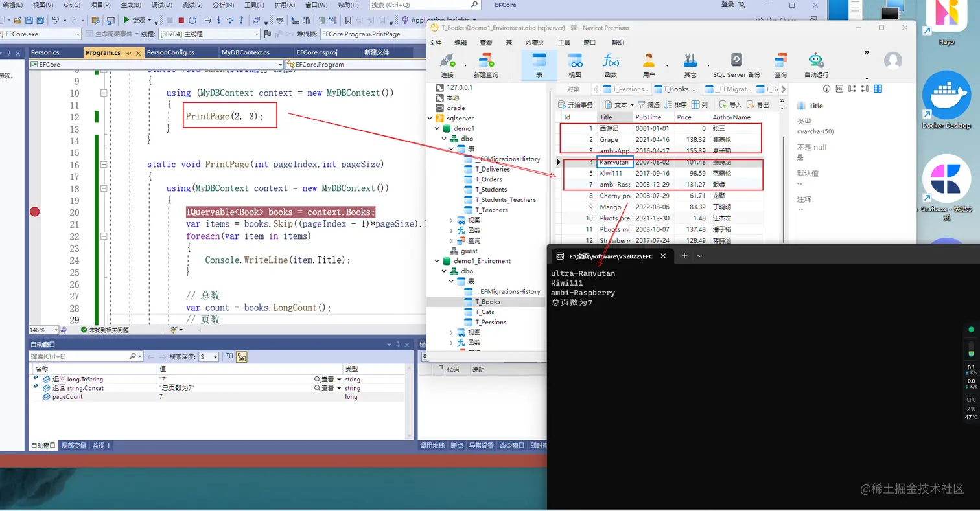Screen dimensions: 980x511
Task: Click the Step Out debug icon
Action: (x=241, y=21)
